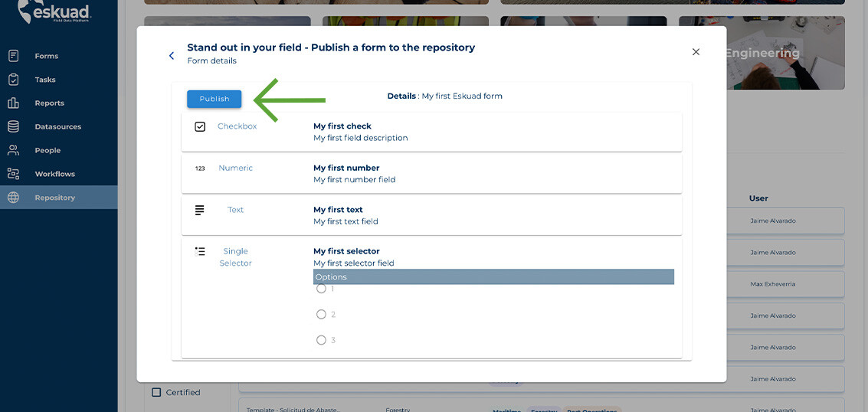Click the Datasources database icon
Image resolution: width=868 pixels, height=412 pixels.
point(13,126)
